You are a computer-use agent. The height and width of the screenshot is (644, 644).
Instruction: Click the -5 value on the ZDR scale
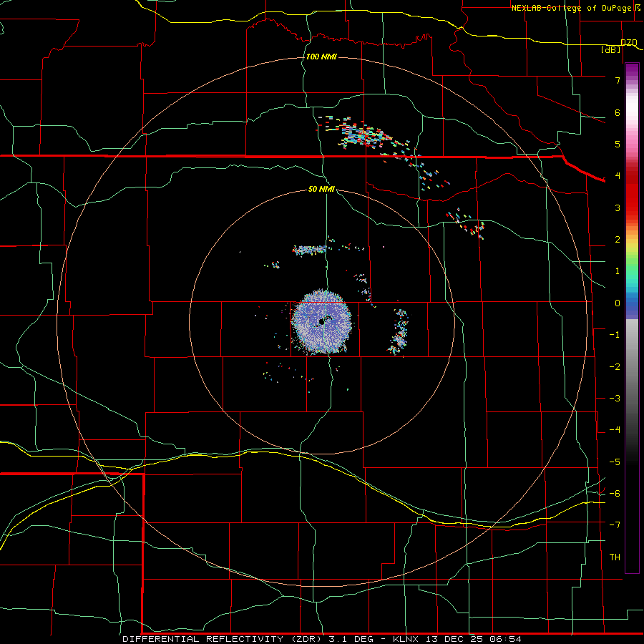615,462
